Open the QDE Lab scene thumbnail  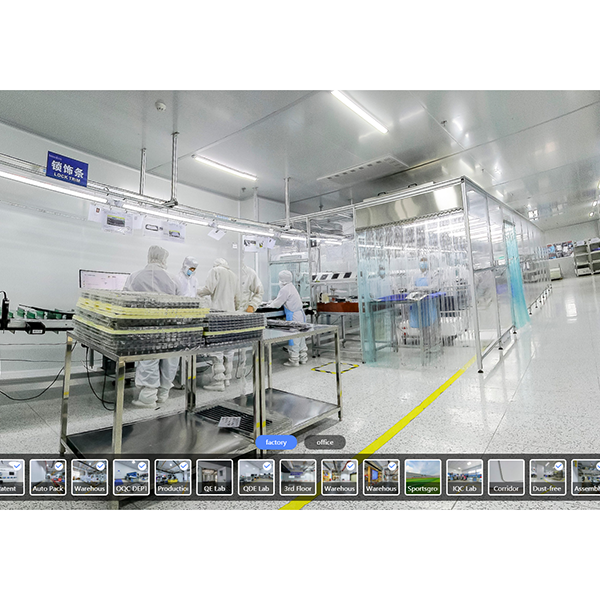[x=256, y=477]
